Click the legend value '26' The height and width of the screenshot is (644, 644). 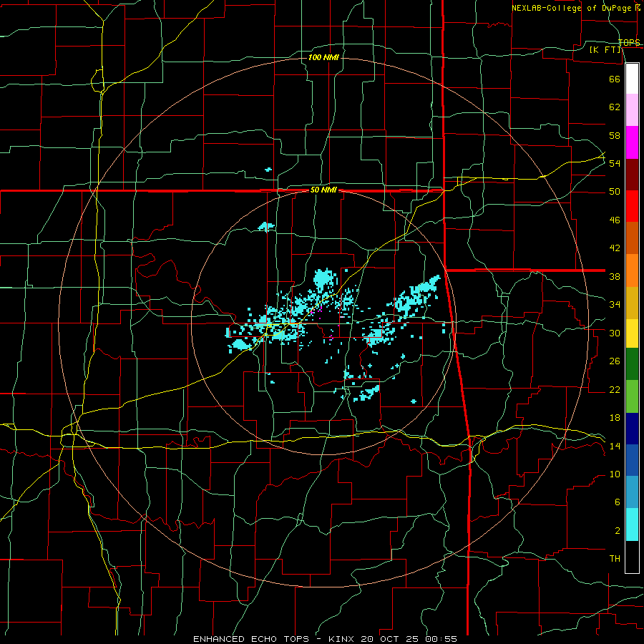tap(615, 361)
